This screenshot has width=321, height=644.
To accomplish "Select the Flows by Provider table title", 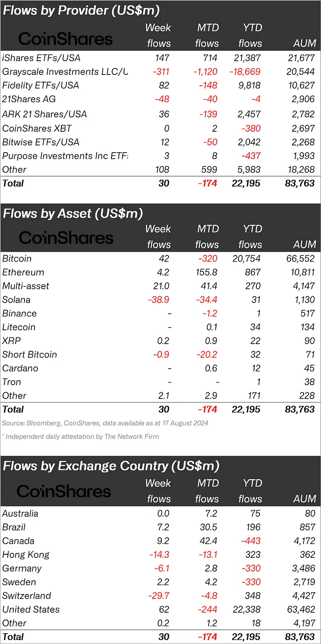I will pos(81,10).
